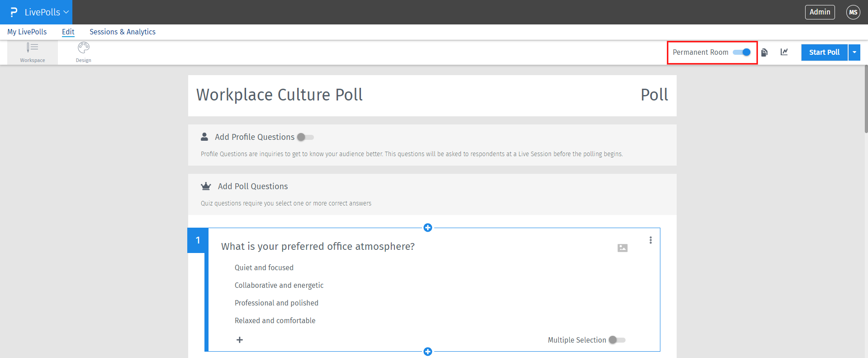This screenshot has width=868, height=358.
Task: Enable the Add Profile Questions toggle
Action: tap(305, 137)
